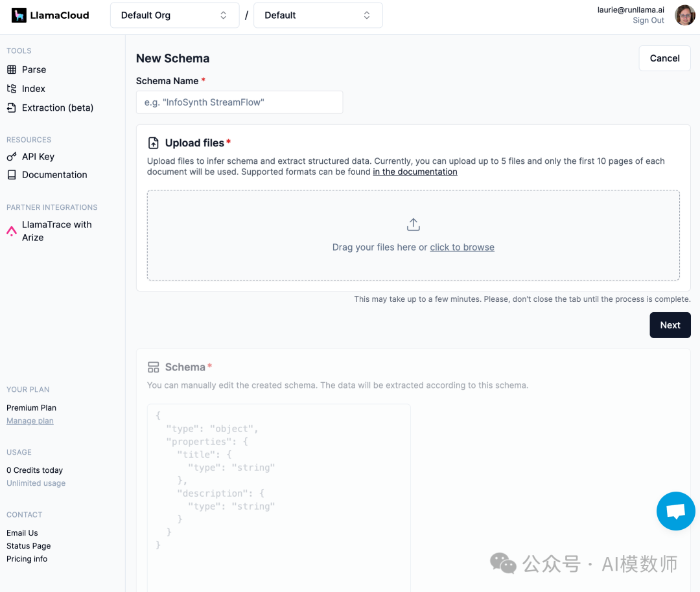Click the Schema section icon
The width and height of the screenshot is (700, 592).
tap(153, 366)
